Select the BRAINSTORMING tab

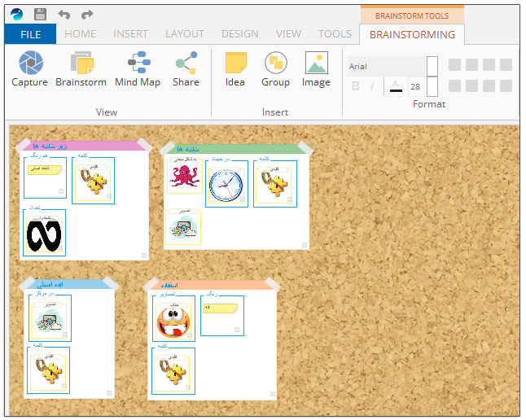[412, 34]
